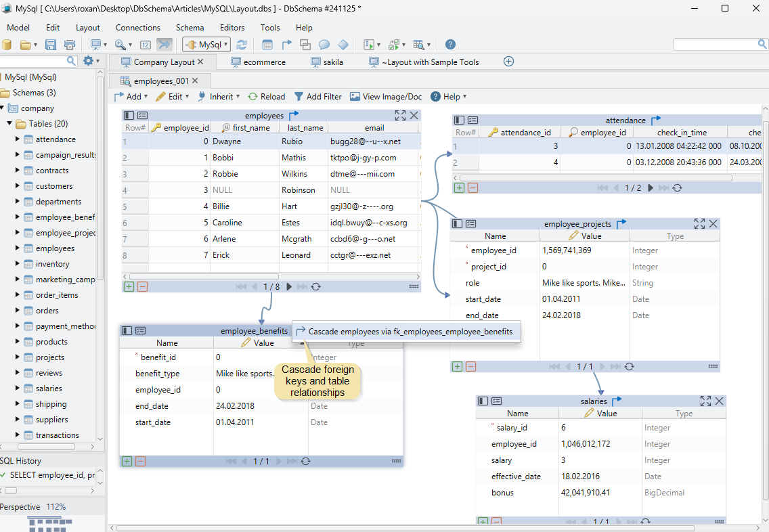
Task: Go to next page in employees panel
Action: [x=289, y=287]
